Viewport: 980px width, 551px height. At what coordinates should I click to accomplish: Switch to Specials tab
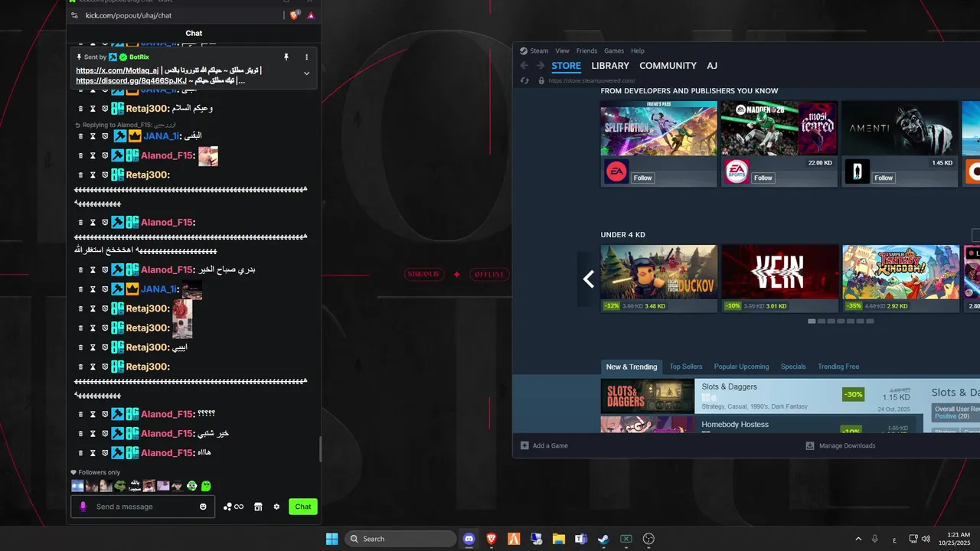pyautogui.click(x=793, y=367)
